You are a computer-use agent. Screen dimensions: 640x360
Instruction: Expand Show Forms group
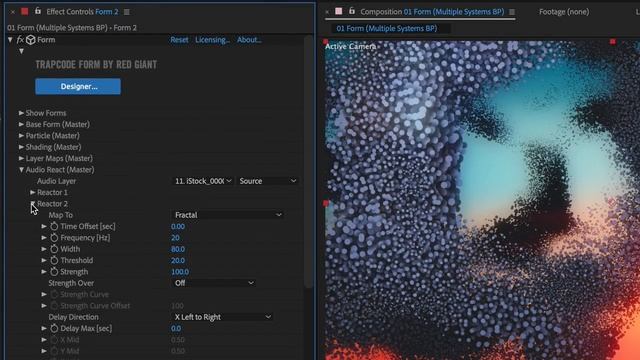pos(21,113)
